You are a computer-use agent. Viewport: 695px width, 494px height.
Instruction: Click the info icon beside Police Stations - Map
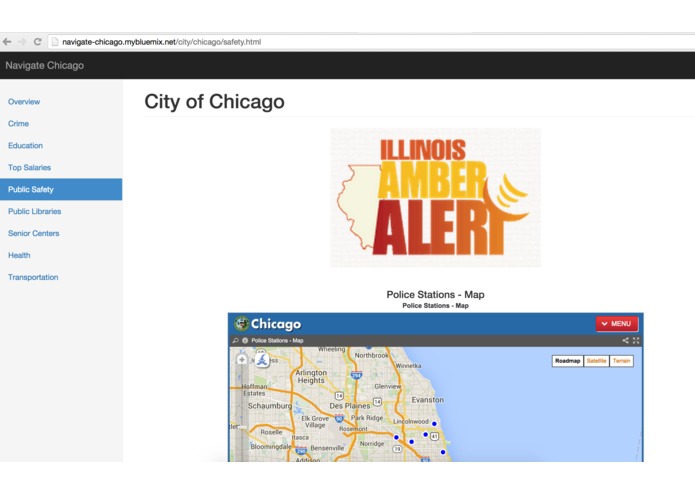(x=245, y=341)
